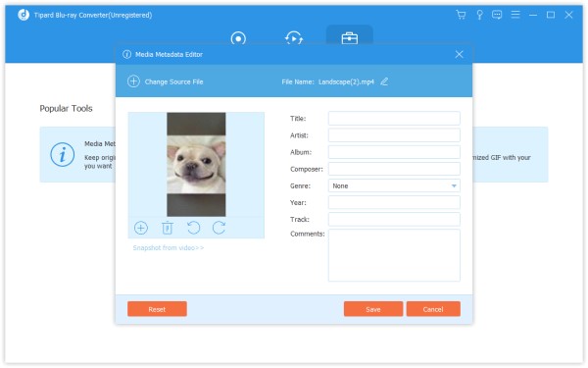The image size is (588, 368).
Task: Close the Media Metadata Editor dialog
Action: click(459, 54)
